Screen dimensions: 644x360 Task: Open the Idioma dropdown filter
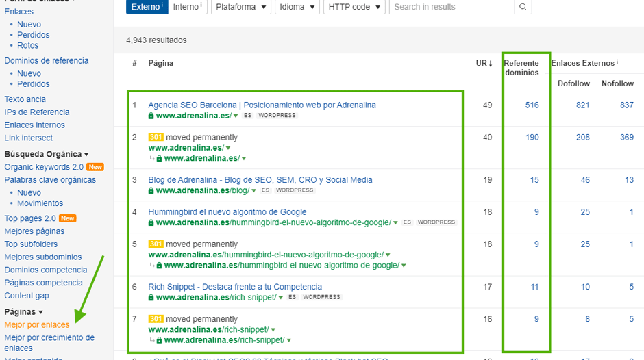click(x=297, y=7)
